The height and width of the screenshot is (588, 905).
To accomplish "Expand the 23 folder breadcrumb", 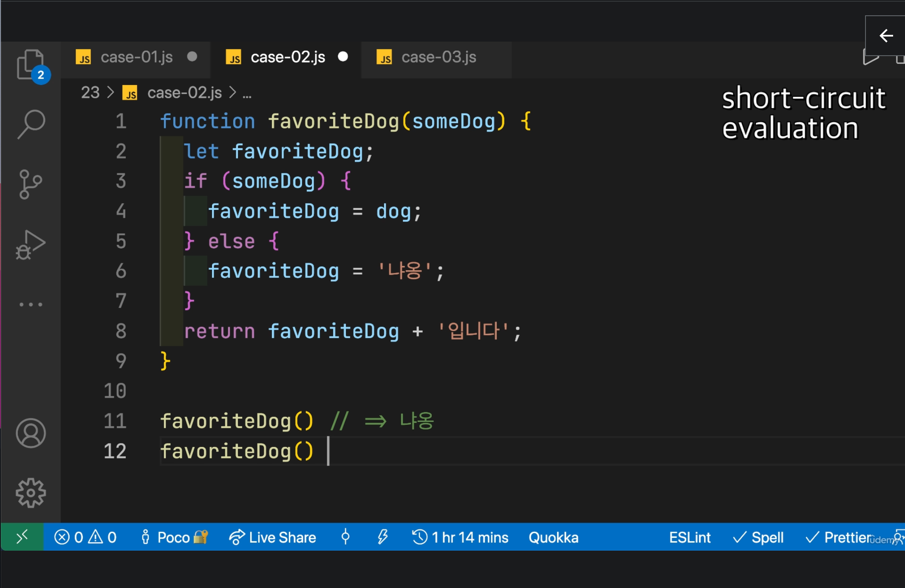I will [90, 93].
